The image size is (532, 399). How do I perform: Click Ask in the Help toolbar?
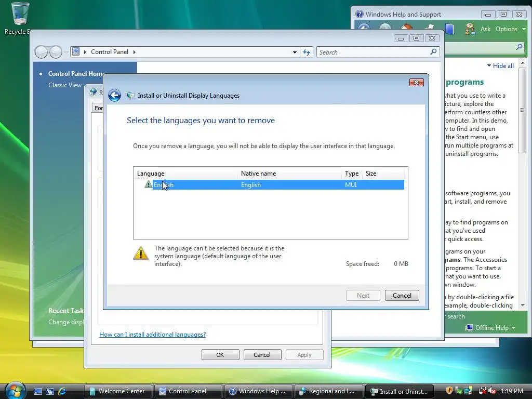485,29
